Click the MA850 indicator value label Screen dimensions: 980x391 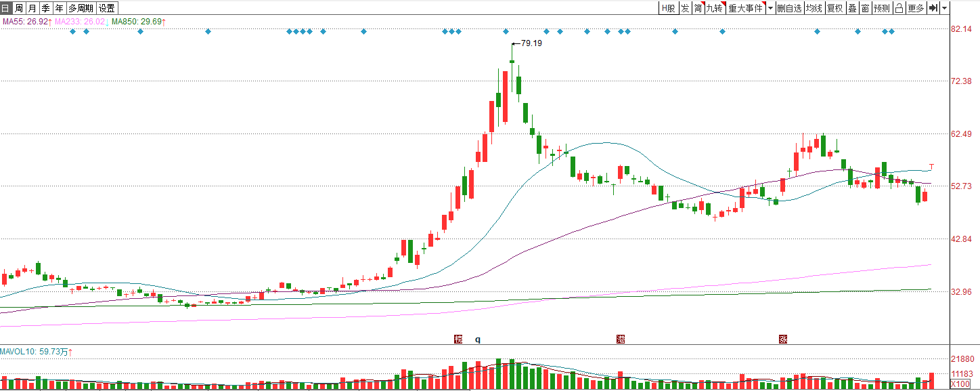[x=139, y=22]
